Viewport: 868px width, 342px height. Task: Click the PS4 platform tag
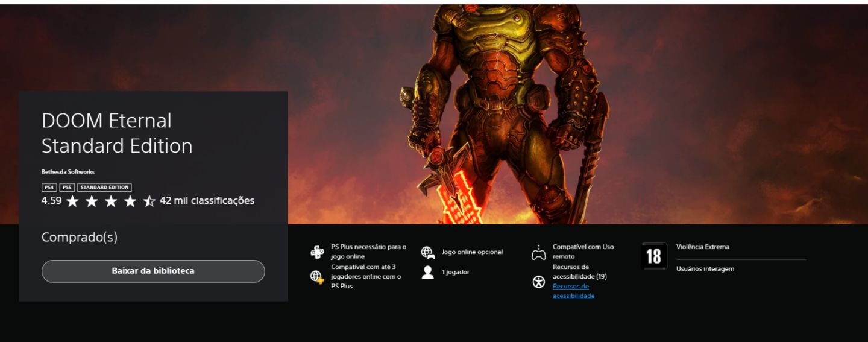(49, 188)
